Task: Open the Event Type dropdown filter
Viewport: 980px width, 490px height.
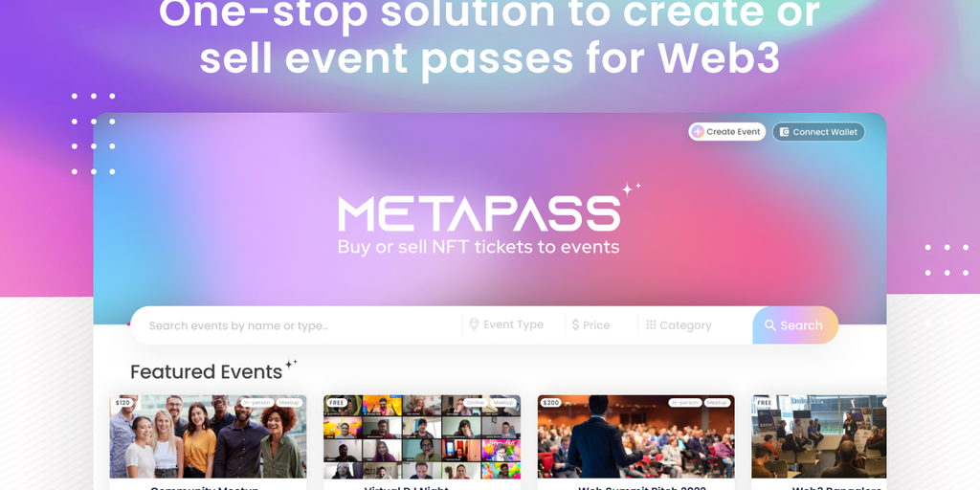Action: (x=507, y=325)
